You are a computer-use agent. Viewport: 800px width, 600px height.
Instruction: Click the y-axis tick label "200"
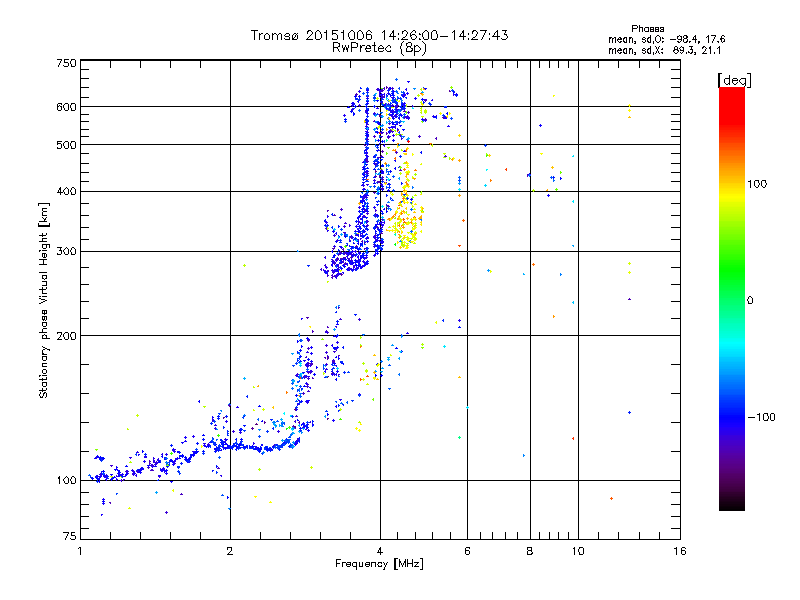coord(66,336)
